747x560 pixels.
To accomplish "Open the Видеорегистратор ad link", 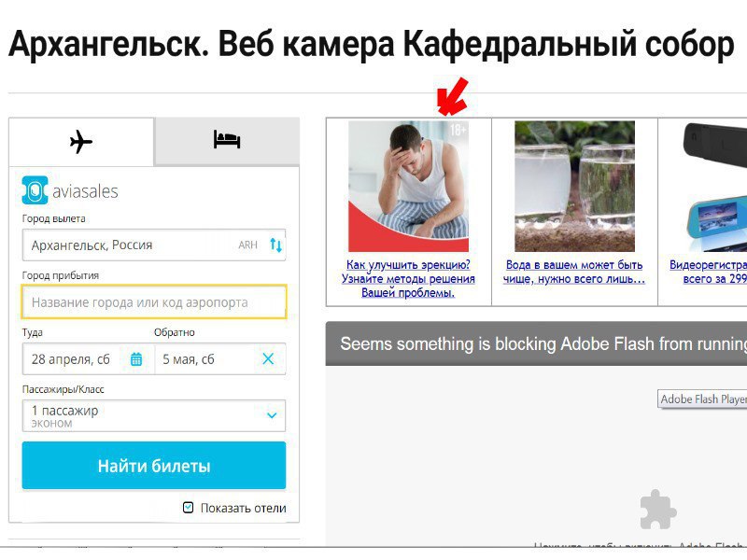I will [x=708, y=272].
